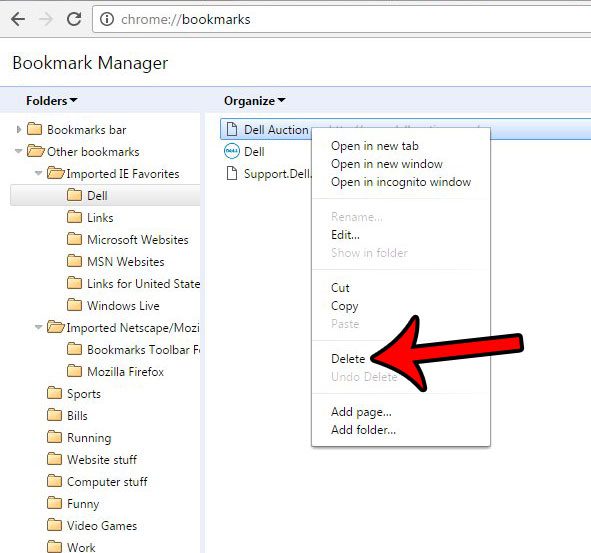Click the Bookmarks Toolbar folder icon
Viewport: 591px width, 553px height.
[74, 349]
